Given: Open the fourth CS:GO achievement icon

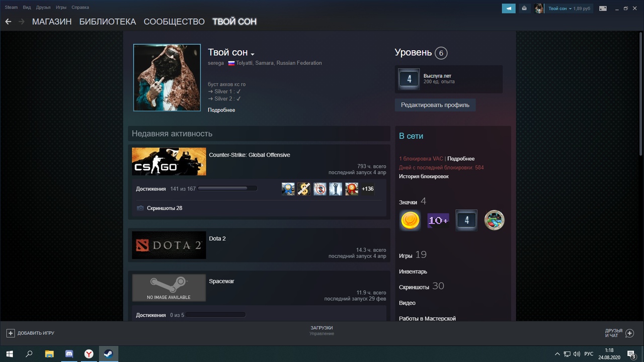Looking at the screenshot, I should pos(336,189).
